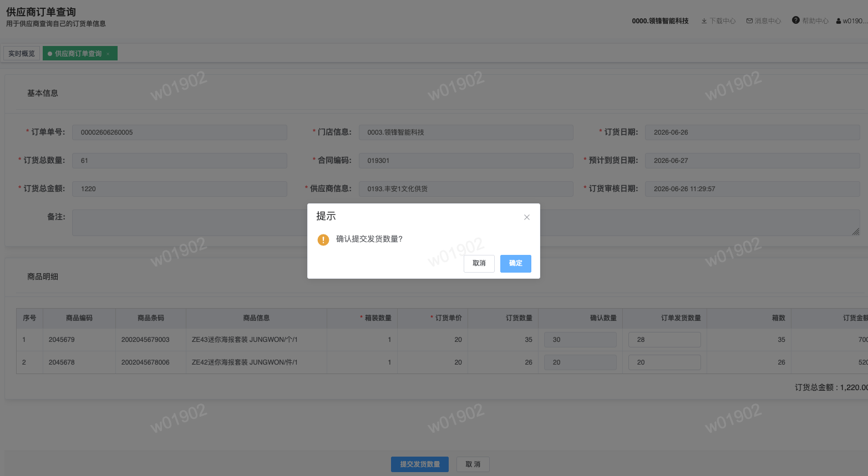The image size is (868, 476).
Task: Cancel the dialog with 取消 button
Action: point(479,263)
